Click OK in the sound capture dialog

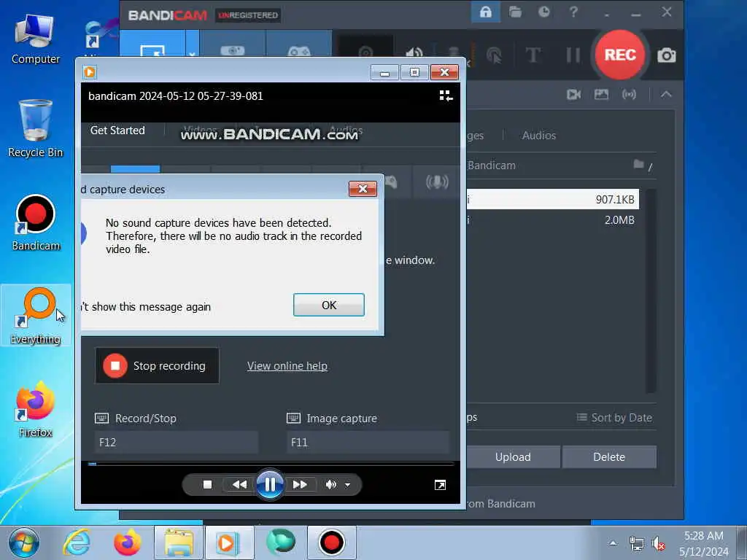point(329,305)
